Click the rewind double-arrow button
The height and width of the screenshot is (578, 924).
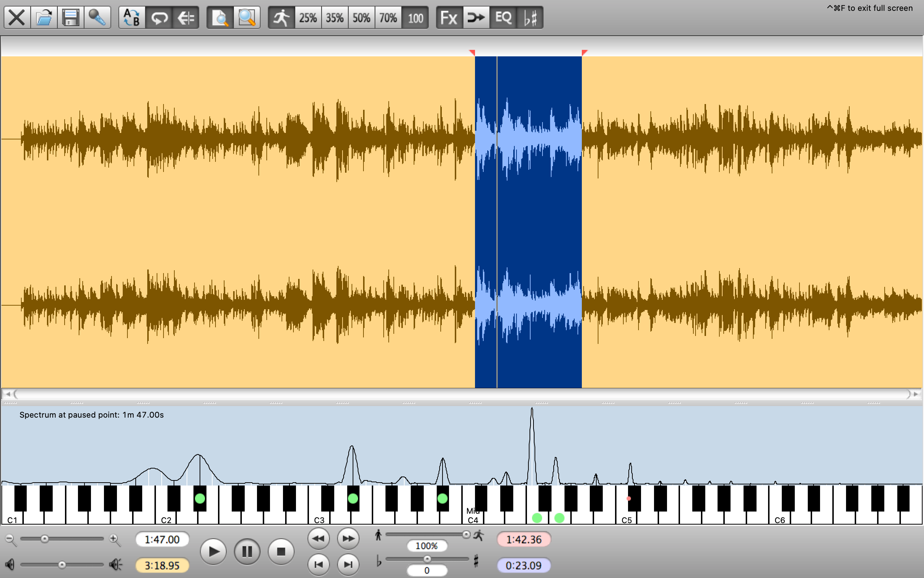coord(318,539)
